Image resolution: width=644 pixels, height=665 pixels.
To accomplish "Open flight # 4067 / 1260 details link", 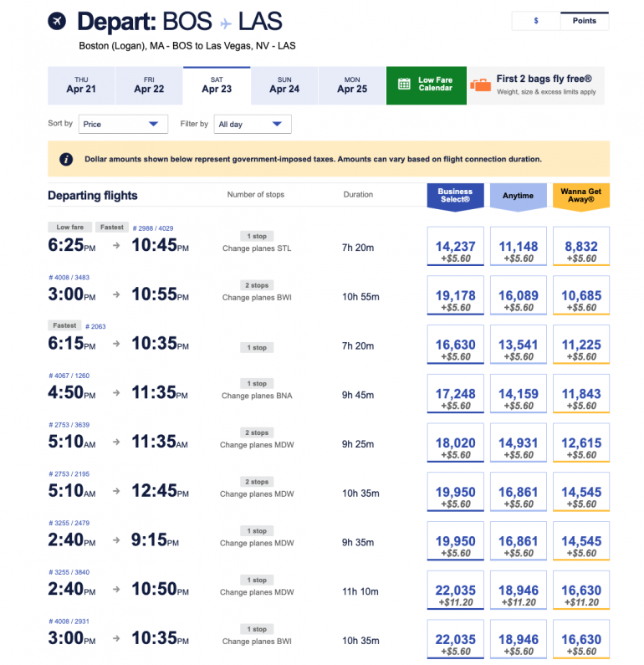I will pos(69,376).
